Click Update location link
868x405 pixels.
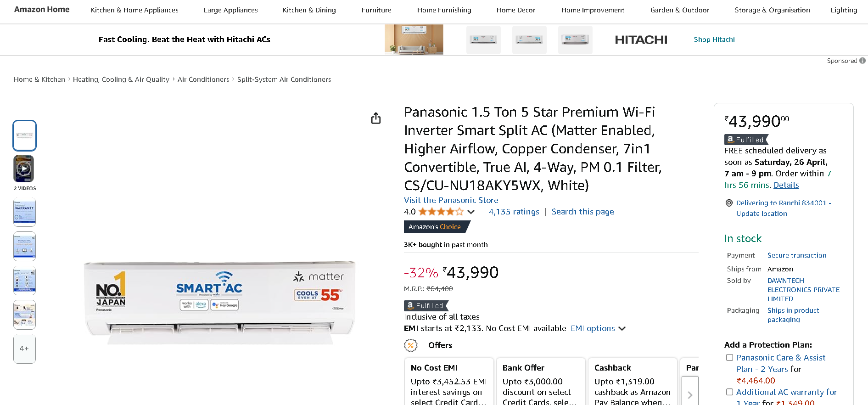click(761, 214)
